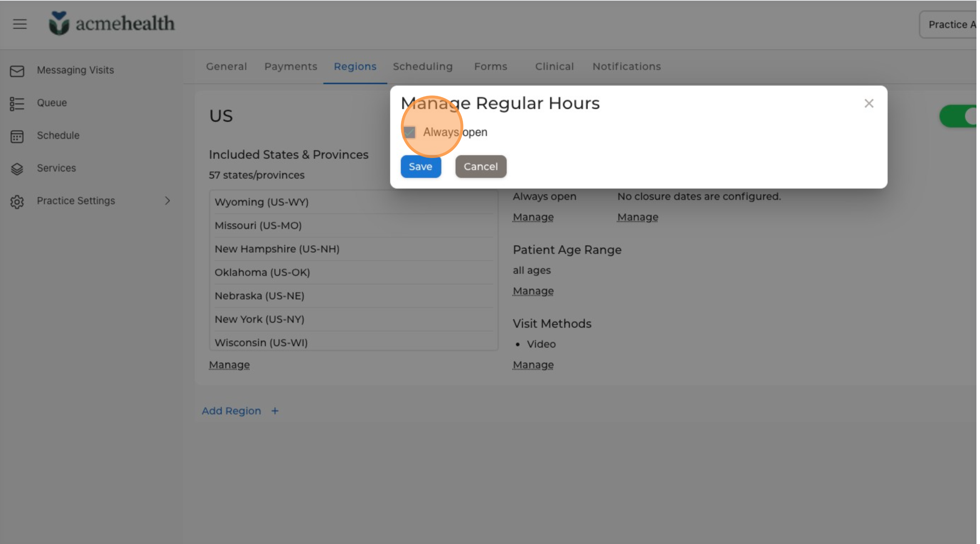Click Manage under Always open hours
The width and height of the screenshot is (980, 544).
pos(533,217)
